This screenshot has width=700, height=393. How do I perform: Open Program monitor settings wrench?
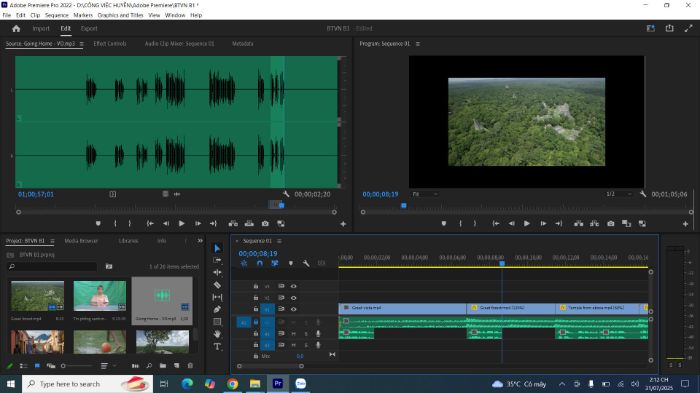[643, 194]
